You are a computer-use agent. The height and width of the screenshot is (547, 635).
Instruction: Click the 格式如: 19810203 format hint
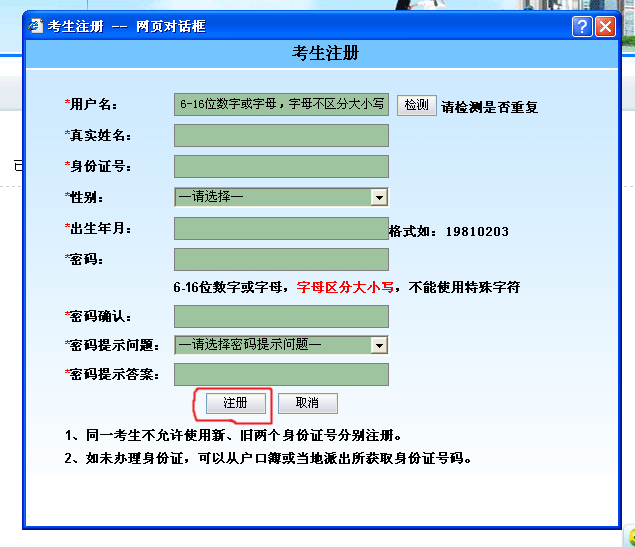449,232
